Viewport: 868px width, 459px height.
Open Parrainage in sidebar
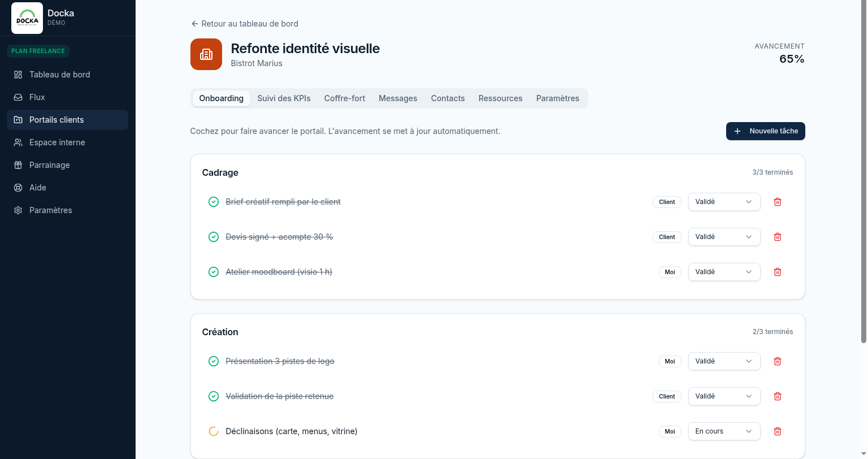68,165
